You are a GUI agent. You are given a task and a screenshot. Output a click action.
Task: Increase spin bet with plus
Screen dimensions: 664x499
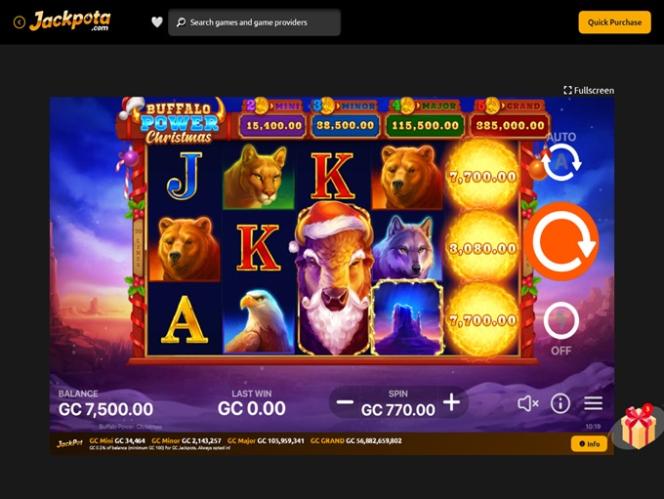[x=451, y=402]
